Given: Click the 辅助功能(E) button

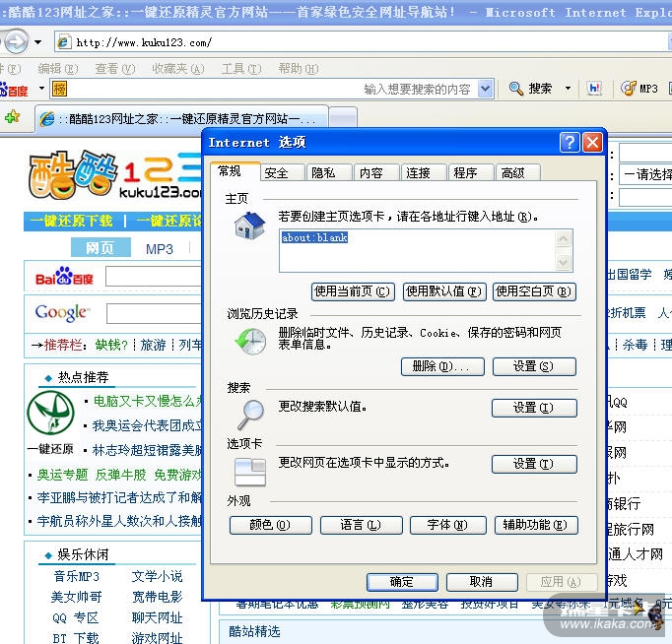Looking at the screenshot, I should (536, 525).
